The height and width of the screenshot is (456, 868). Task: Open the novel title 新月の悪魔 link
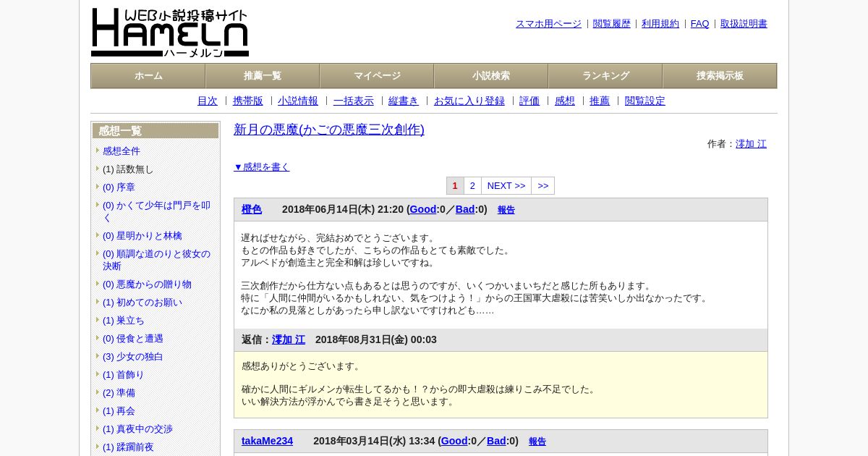[x=329, y=130]
